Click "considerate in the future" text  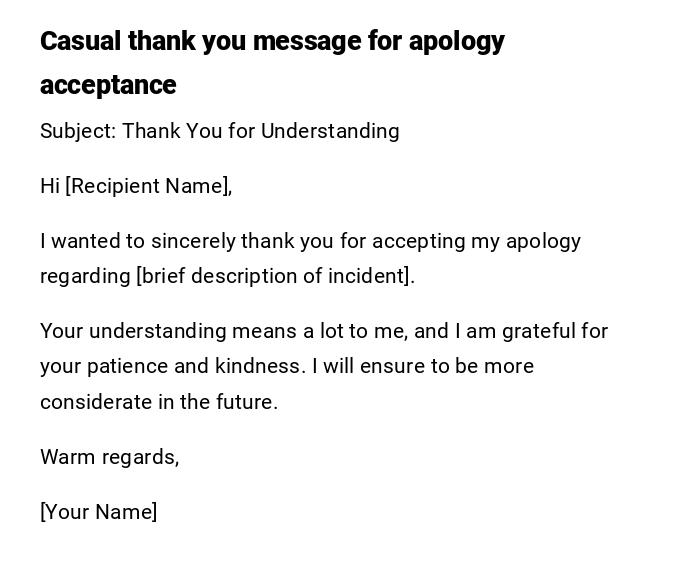(158, 402)
